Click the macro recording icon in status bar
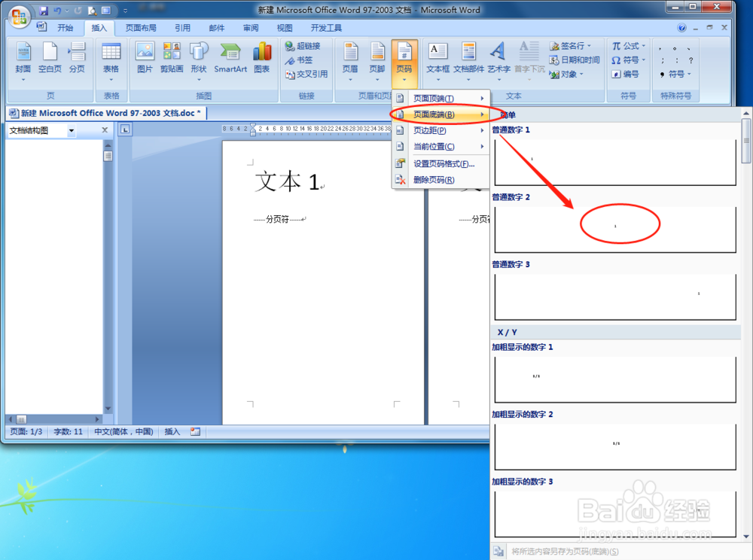The image size is (753, 560). point(195,431)
